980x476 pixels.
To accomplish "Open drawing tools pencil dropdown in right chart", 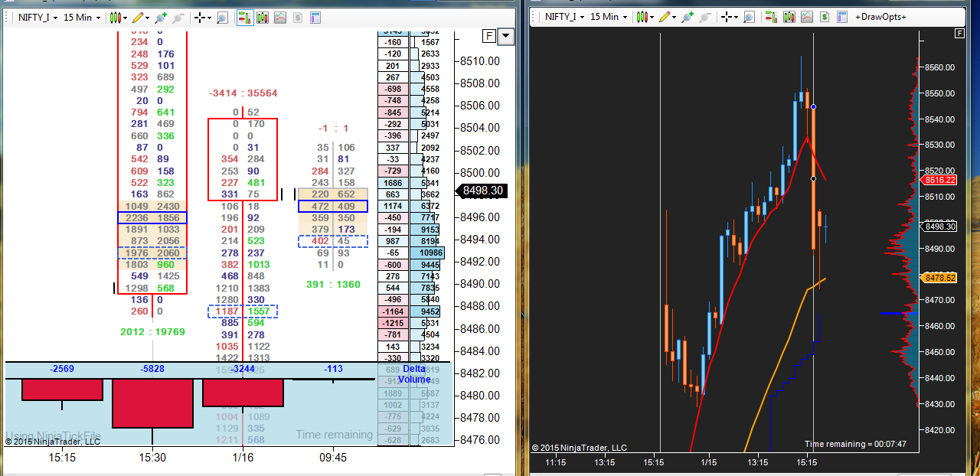I will [668, 17].
